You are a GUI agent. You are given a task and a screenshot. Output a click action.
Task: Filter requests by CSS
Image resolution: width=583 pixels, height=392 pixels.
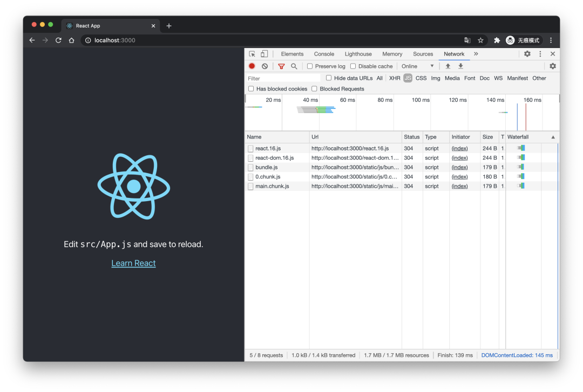[x=421, y=78]
